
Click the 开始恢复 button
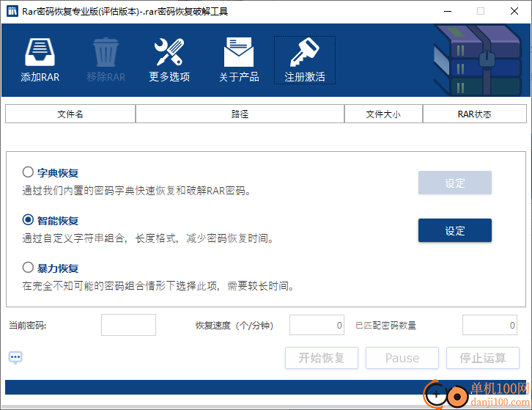[321, 358]
